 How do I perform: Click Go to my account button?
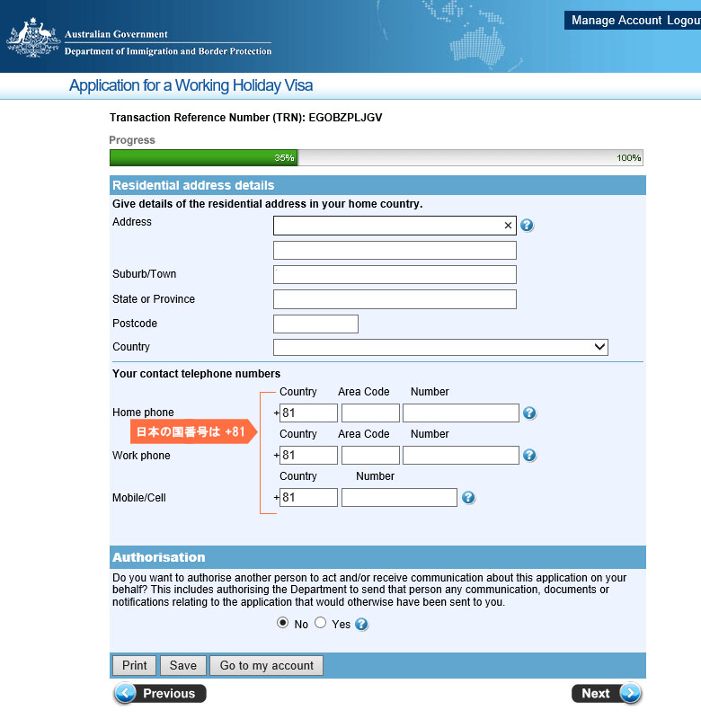(267, 665)
